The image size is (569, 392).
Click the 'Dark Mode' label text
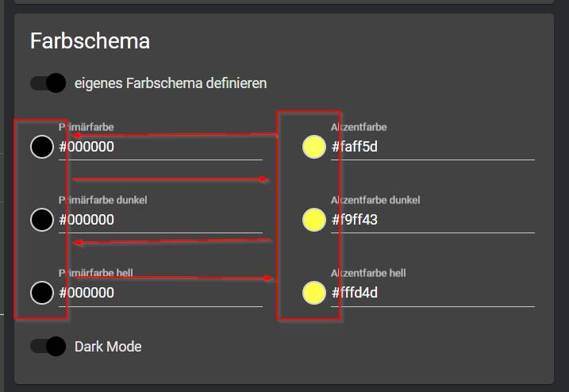(108, 347)
